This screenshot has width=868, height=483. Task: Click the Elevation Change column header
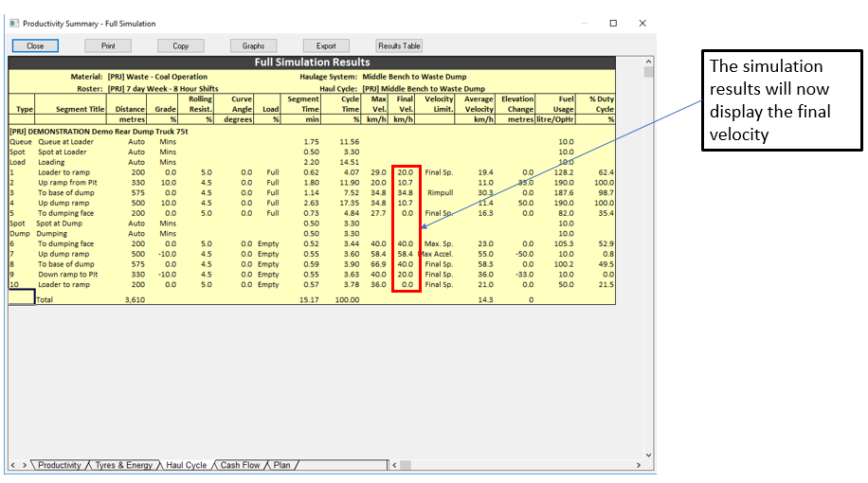click(517, 104)
